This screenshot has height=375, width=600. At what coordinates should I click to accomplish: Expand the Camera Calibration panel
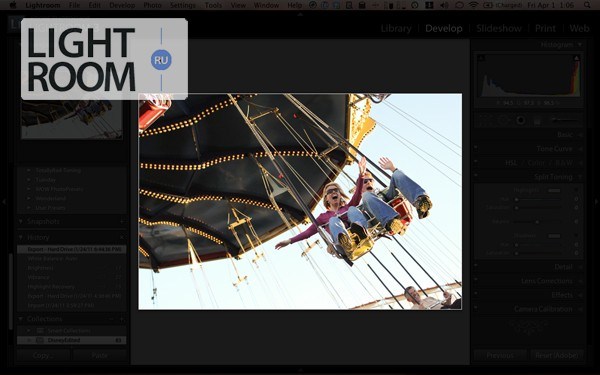[x=580, y=309]
